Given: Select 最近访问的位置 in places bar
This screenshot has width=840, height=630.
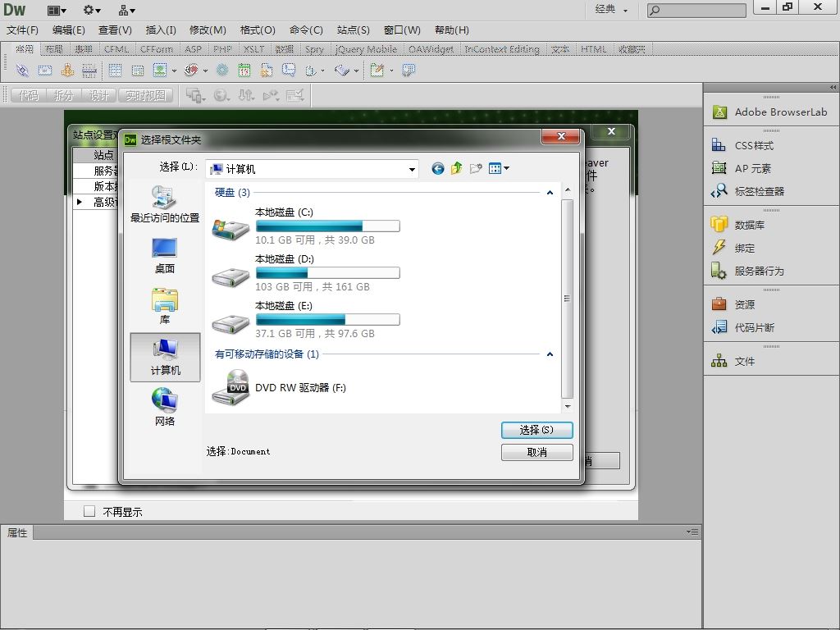Looking at the screenshot, I should pyautogui.click(x=165, y=204).
